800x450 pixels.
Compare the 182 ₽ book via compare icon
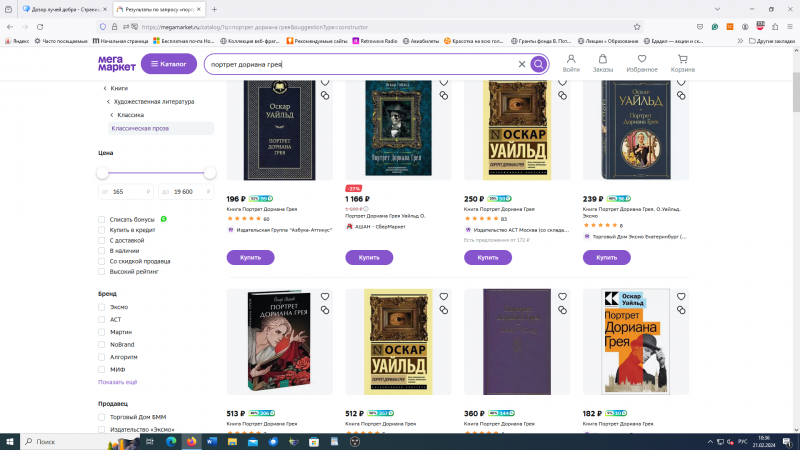tap(681, 310)
